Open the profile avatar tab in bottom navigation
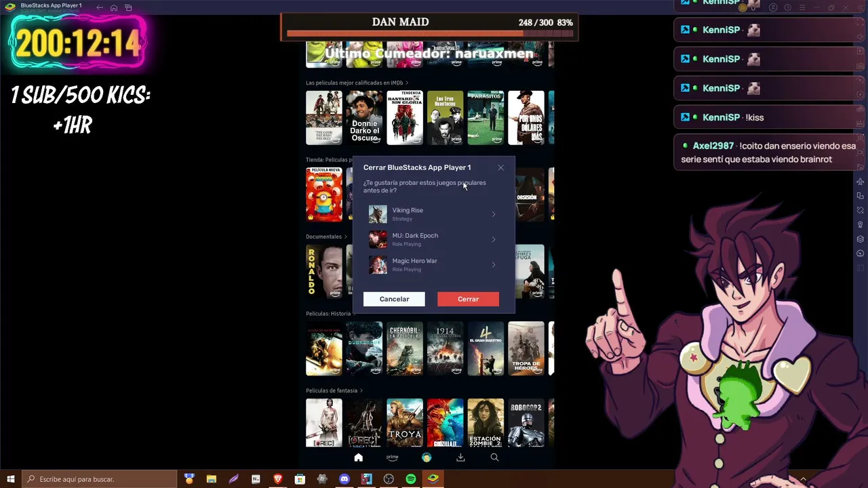The image size is (868, 488). [x=427, y=457]
